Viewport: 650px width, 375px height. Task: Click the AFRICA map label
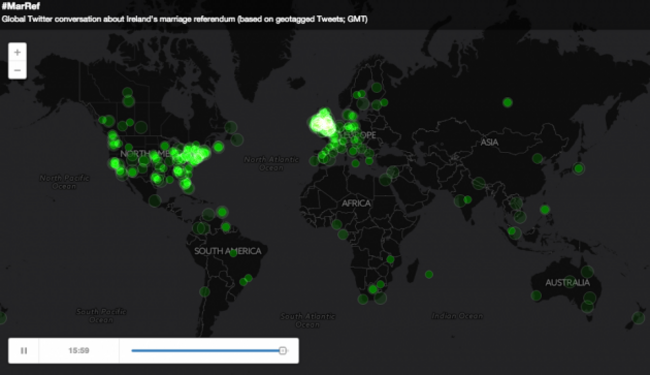pos(356,203)
